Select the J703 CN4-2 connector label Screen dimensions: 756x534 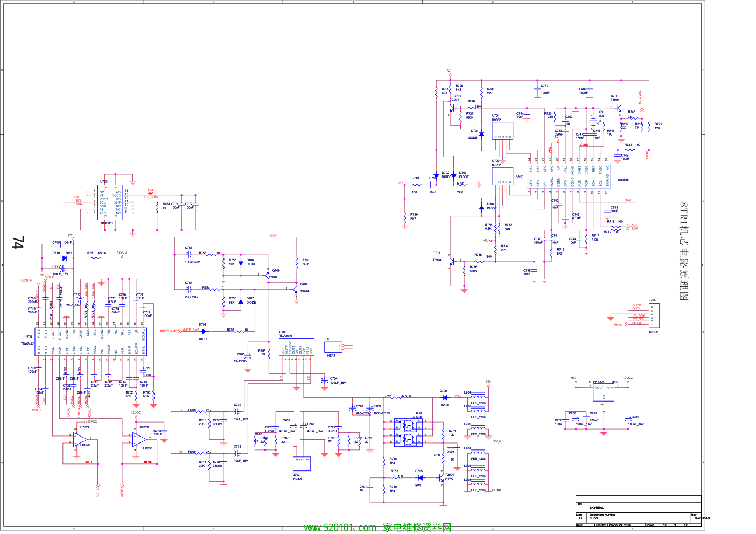point(297,477)
